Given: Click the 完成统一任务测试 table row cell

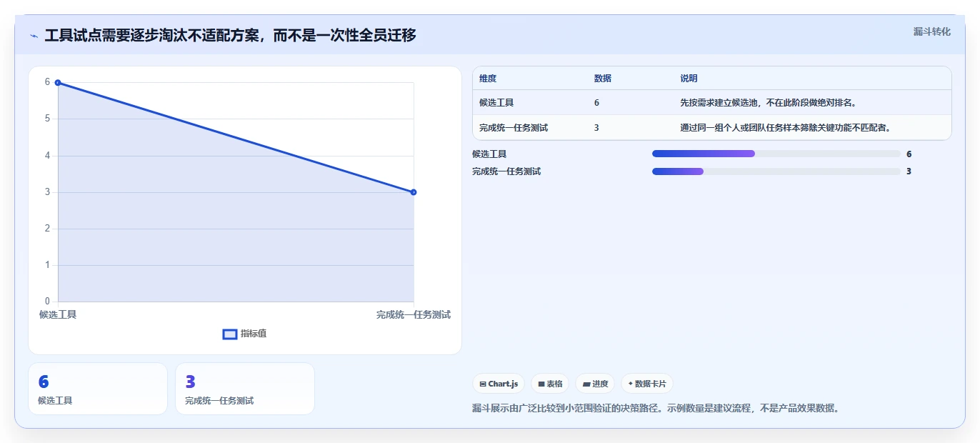Looking at the screenshot, I should (514, 128).
